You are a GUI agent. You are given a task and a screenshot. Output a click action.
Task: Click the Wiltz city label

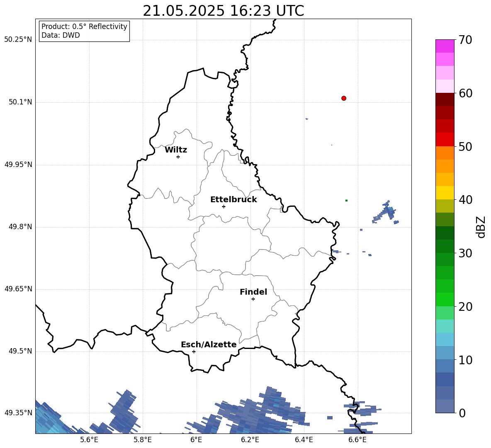176,150
